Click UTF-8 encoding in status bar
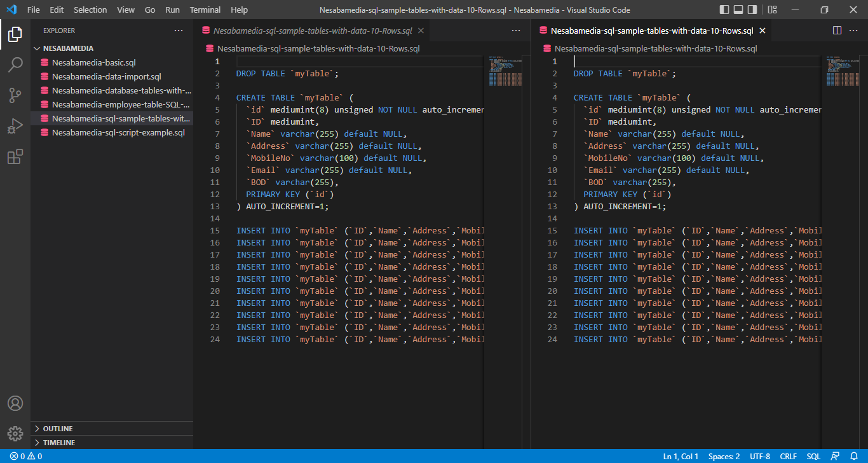This screenshot has width=868, height=463. click(x=759, y=457)
